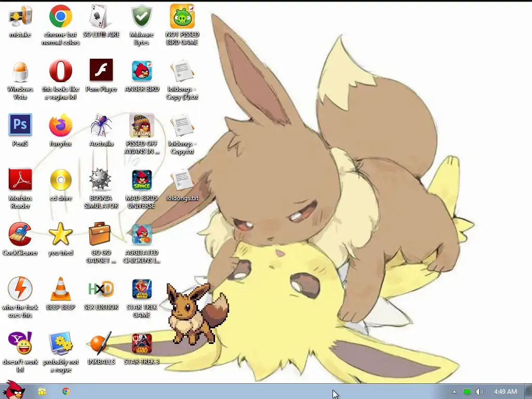Open 'NOT PISSED BIRD GAME' green pig icon
The width and height of the screenshot is (532, 399).
[182, 16]
